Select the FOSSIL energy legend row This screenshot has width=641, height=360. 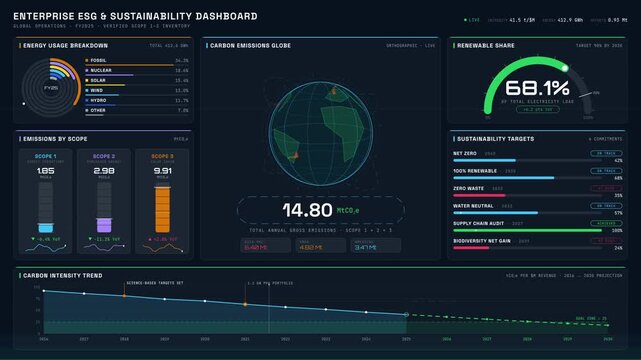pyautogui.click(x=137, y=61)
